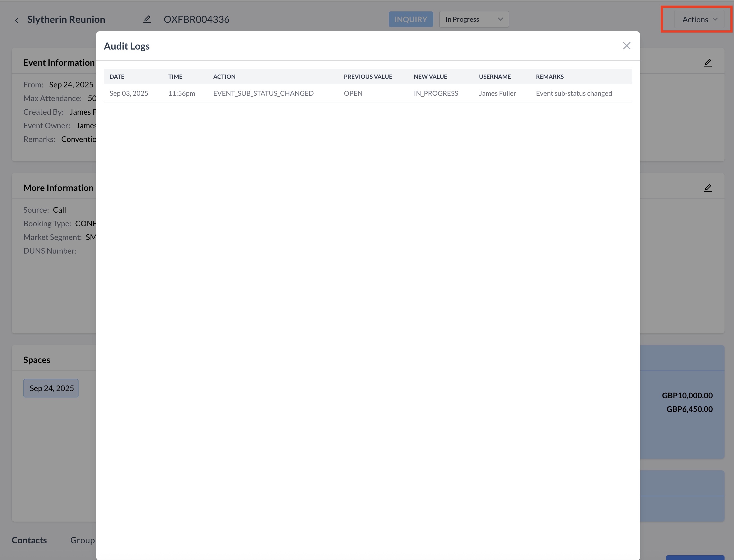The image size is (734, 560).
Task: Open the Actions dropdown menu
Action: [x=699, y=19]
